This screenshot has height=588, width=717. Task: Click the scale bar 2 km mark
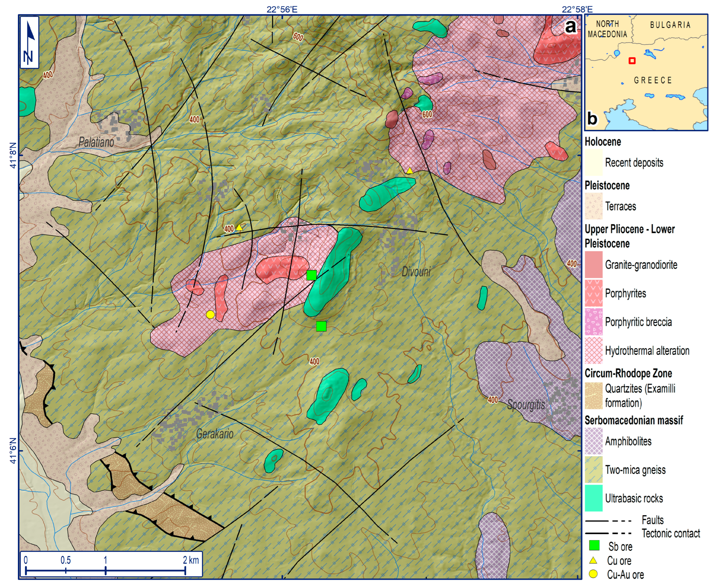click(x=185, y=571)
